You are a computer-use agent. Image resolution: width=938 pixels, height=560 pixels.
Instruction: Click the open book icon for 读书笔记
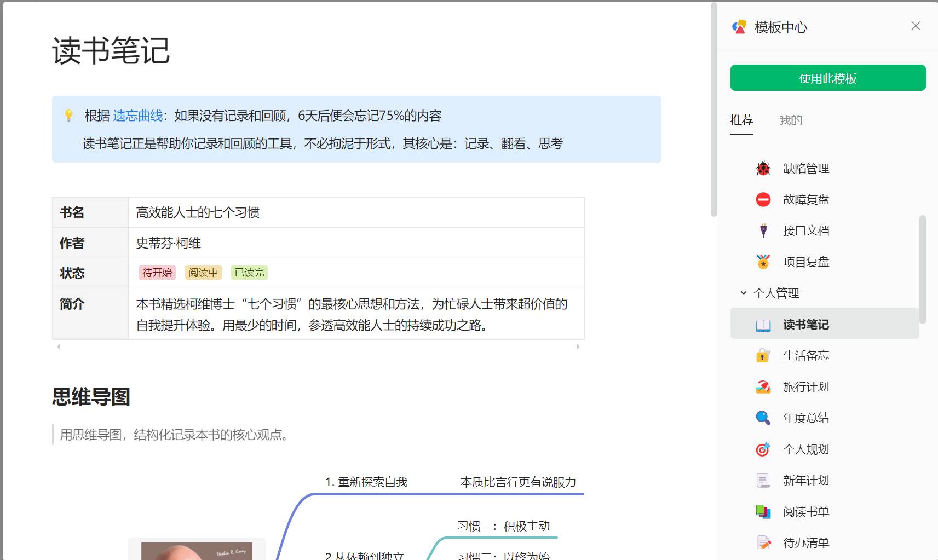[x=763, y=325]
